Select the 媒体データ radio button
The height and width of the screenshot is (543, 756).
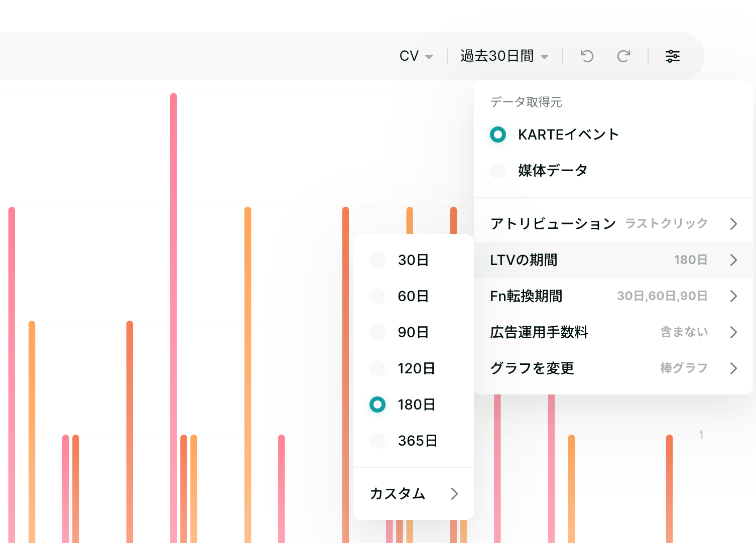pyautogui.click(x=498, y=171)
